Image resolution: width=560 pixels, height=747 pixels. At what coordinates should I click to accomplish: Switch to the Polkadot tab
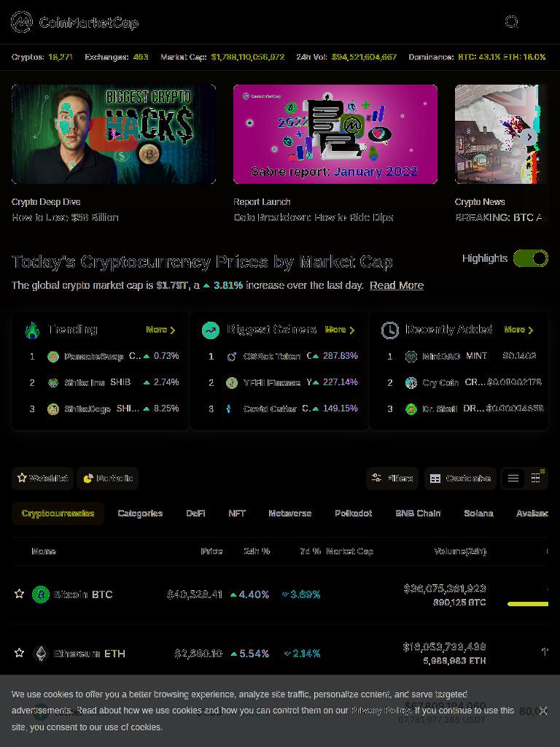tap(354, 514)
